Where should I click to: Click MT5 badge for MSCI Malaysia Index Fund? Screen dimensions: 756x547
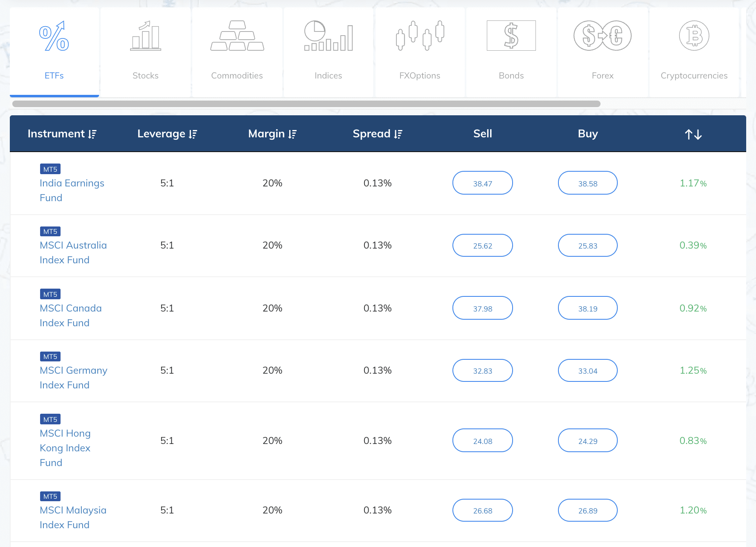[x=50, y=496]
